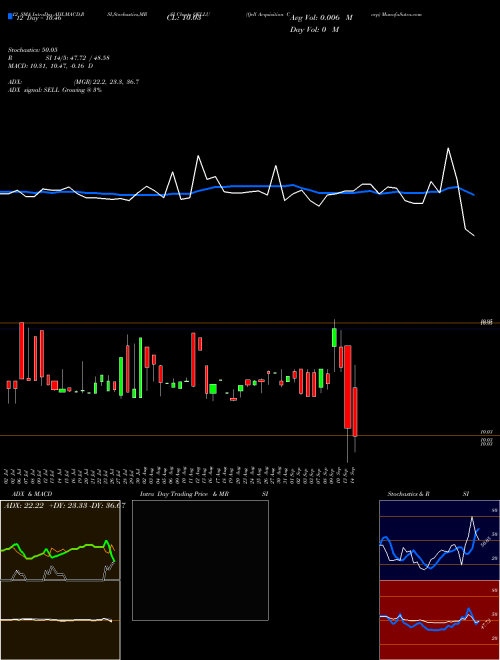Click the '(MGR) 22.2, 23.3, 36.7' ADX values
The image size is (500, 660).
tap(106, 82)
